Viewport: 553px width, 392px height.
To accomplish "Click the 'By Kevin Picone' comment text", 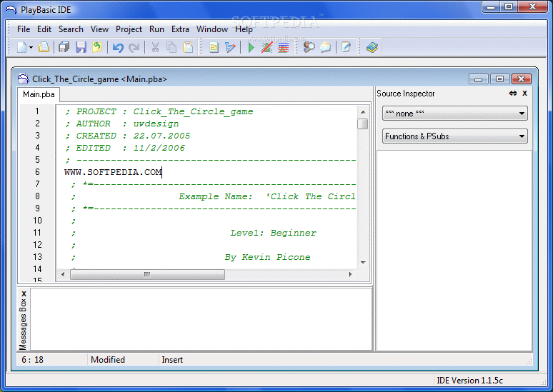I will click(x=268, y=257).
